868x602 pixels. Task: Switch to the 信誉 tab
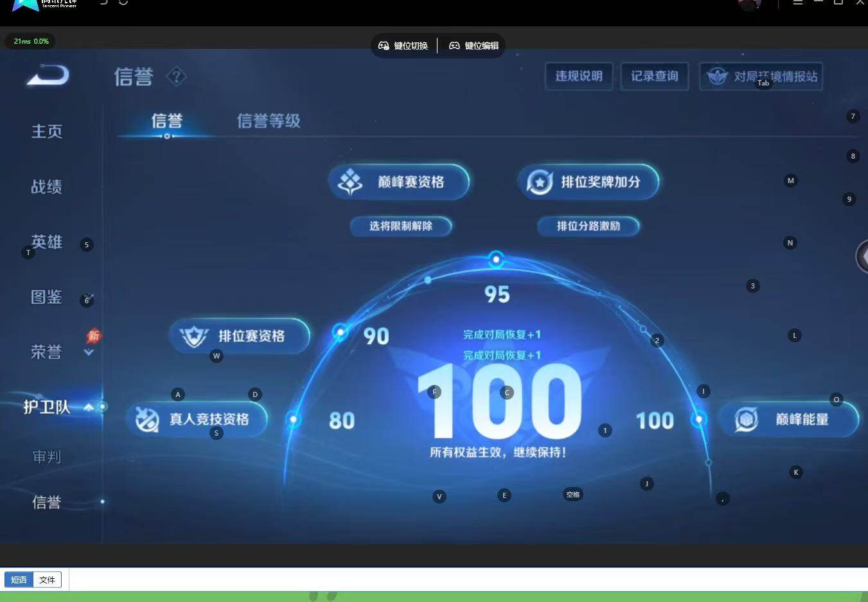(167, 121)
